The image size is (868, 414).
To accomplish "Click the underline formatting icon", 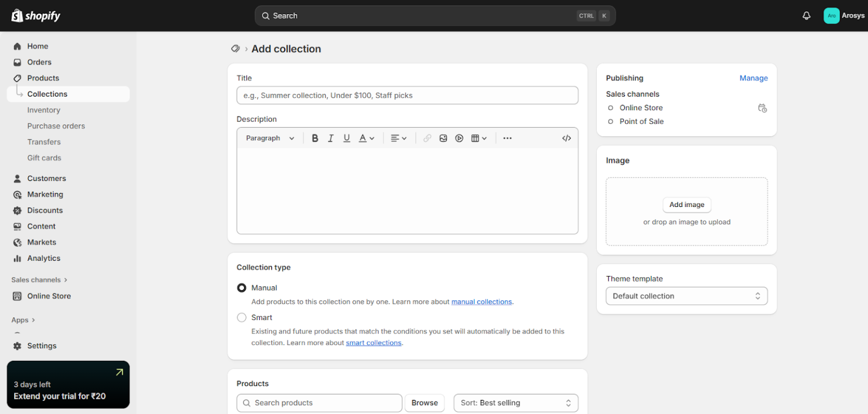I will pos(346,138).
